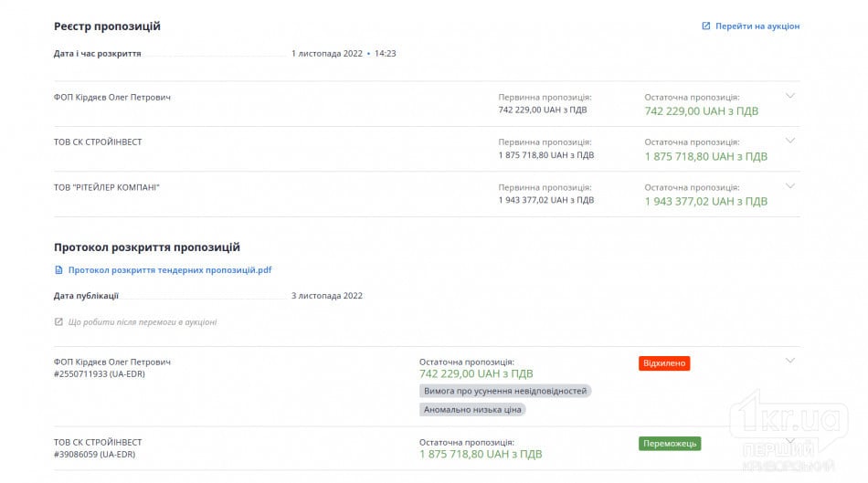
Task: Open Протокол розкриття тендерних пропозицій.pdf
Action: coord(170,270)
